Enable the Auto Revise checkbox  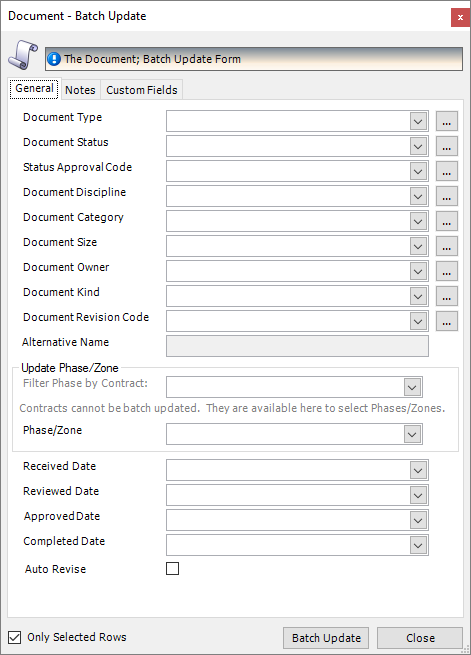(x=172, y=569)
